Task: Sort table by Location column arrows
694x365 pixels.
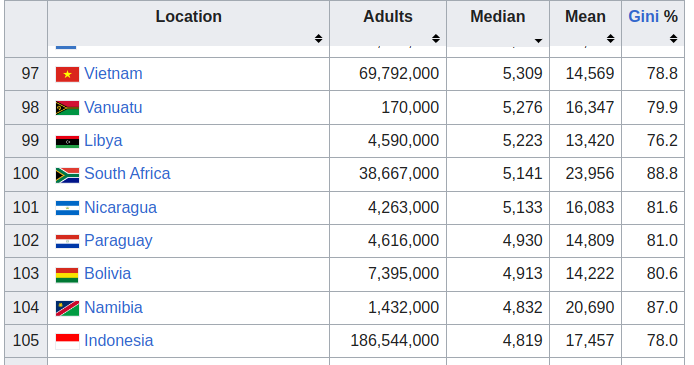Action: [318, 38]
